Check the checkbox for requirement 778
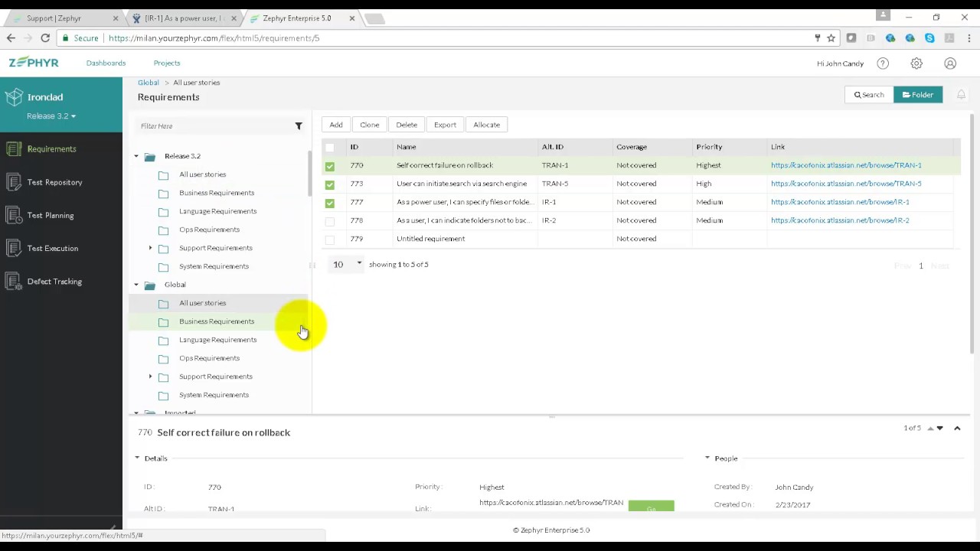This screenshot has width=980, height=551. coord(330,221)
